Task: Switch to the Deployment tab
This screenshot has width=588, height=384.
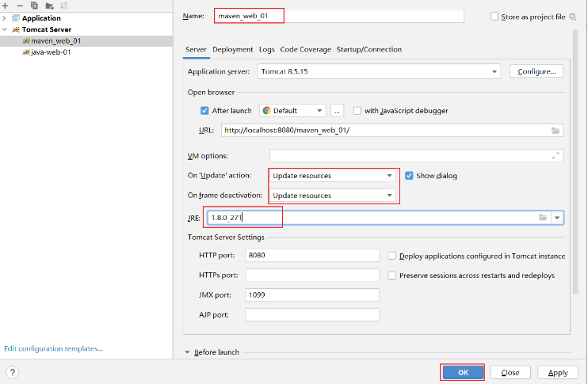Action: click(232, 49)
